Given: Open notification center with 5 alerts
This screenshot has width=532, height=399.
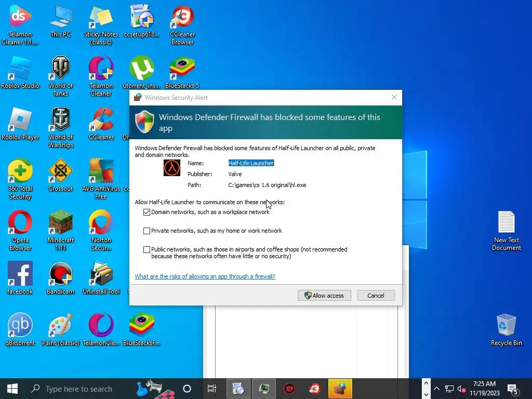Looking at the screenshot, I should pyautogui.click(x=513, y=389).
